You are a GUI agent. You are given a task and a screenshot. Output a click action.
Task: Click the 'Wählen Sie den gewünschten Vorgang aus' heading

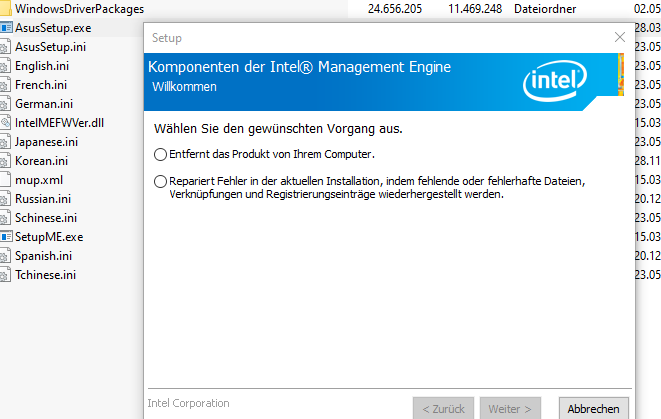pyautogui.click(x=278, y=129)
